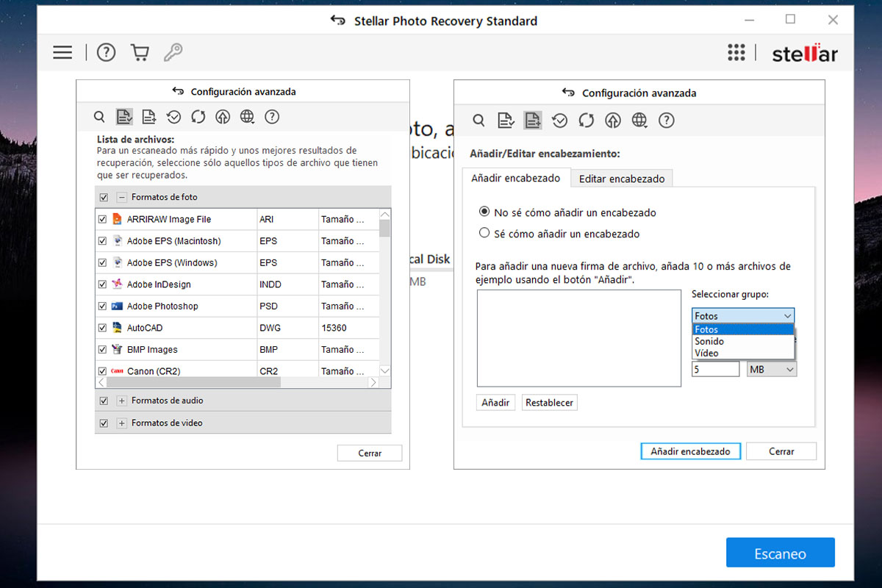Select the file list icon in left panel
This screenshot has height=588, width=882.
[x=123, y=116]
